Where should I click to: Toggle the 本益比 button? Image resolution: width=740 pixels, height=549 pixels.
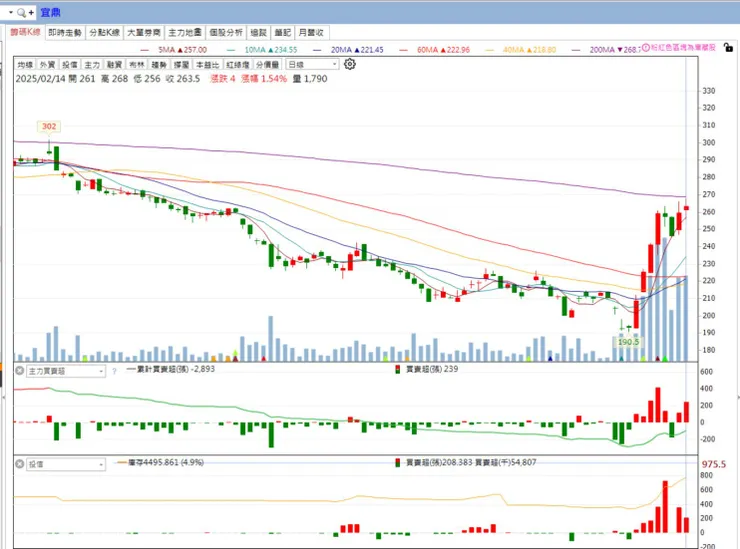[208, 65]
